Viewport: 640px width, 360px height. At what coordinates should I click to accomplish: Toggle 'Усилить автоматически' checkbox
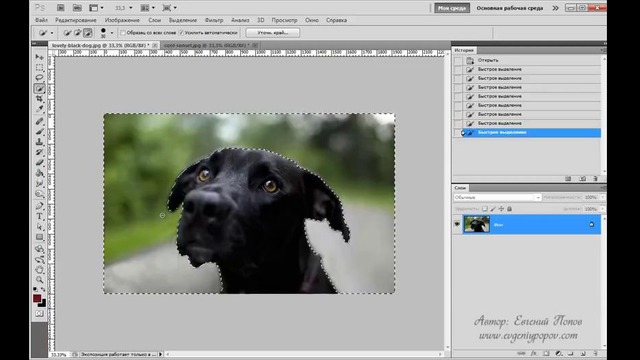[181, 33]
